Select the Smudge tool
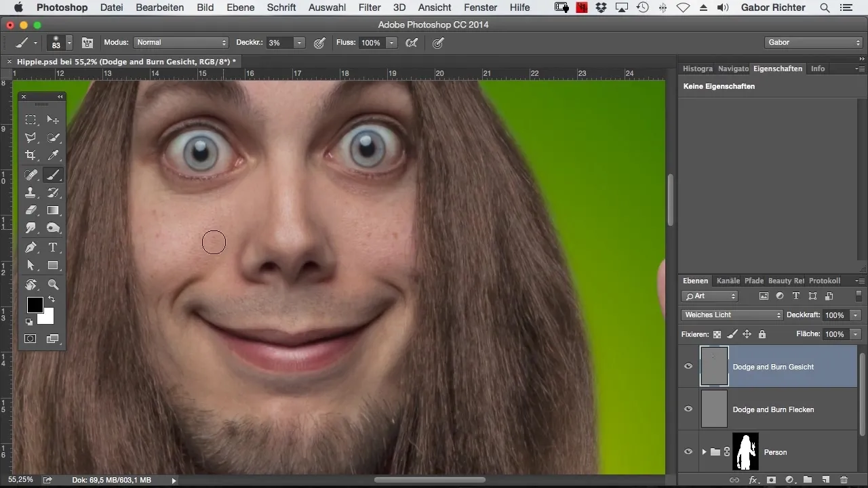 31,228
